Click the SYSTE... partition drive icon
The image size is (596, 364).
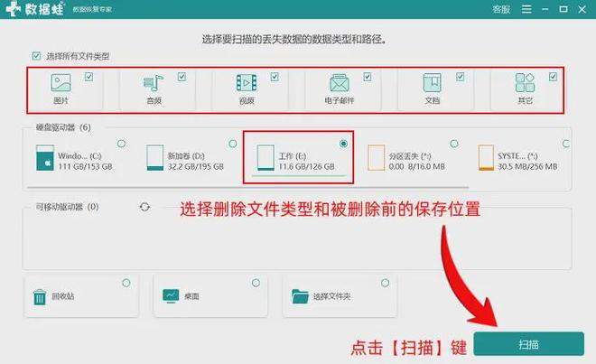point(486,157)
